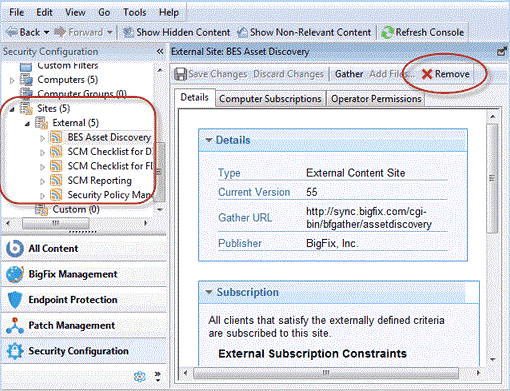Click the External (5) sites icon

click(42, 123)
